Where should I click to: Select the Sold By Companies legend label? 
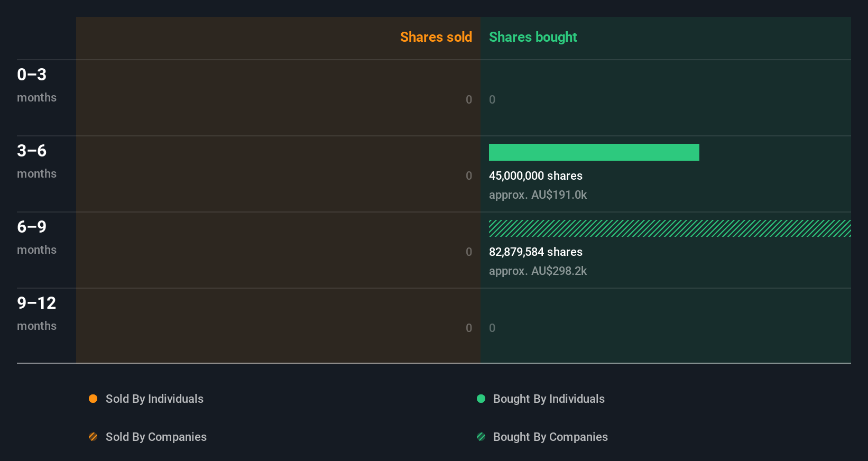coord(156,437)
